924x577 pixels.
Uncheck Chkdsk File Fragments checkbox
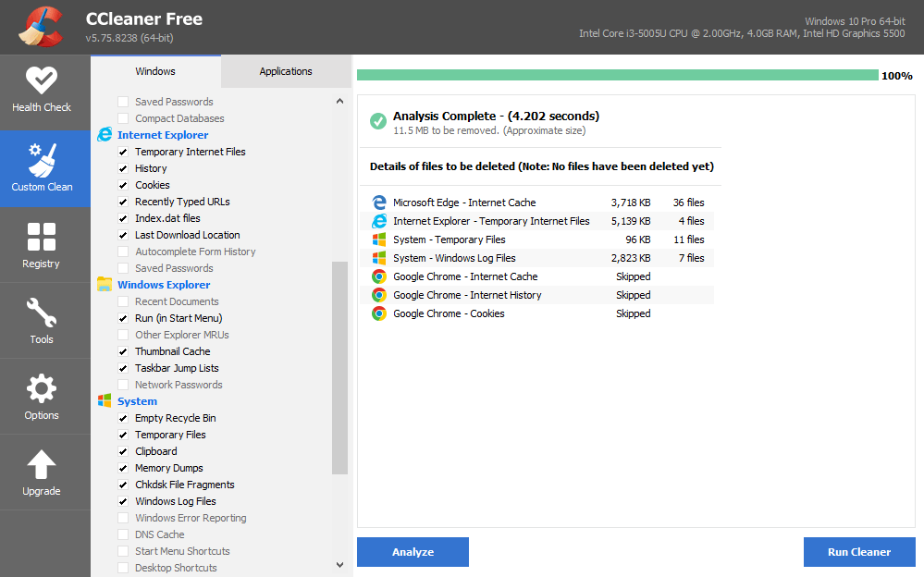pyautogui.click(x=123, y=485)
